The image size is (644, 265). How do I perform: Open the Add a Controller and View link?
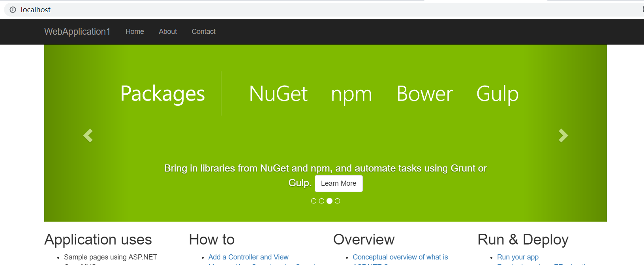248,257
